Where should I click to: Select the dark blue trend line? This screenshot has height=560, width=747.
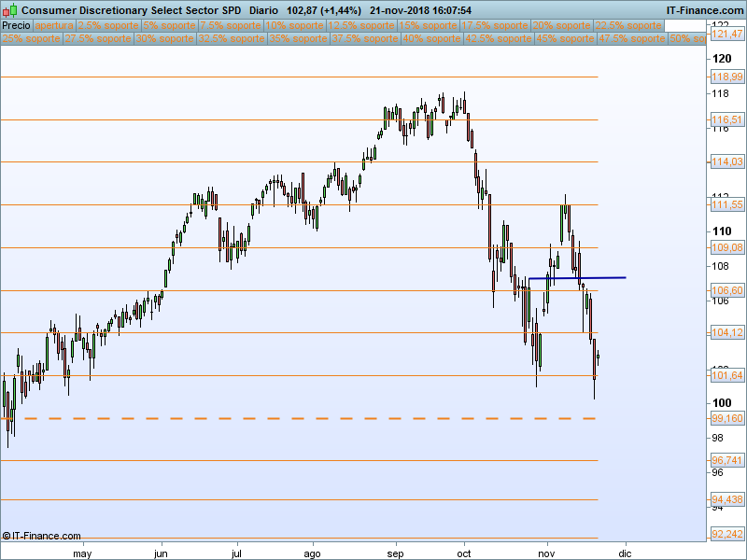point(577,277)
